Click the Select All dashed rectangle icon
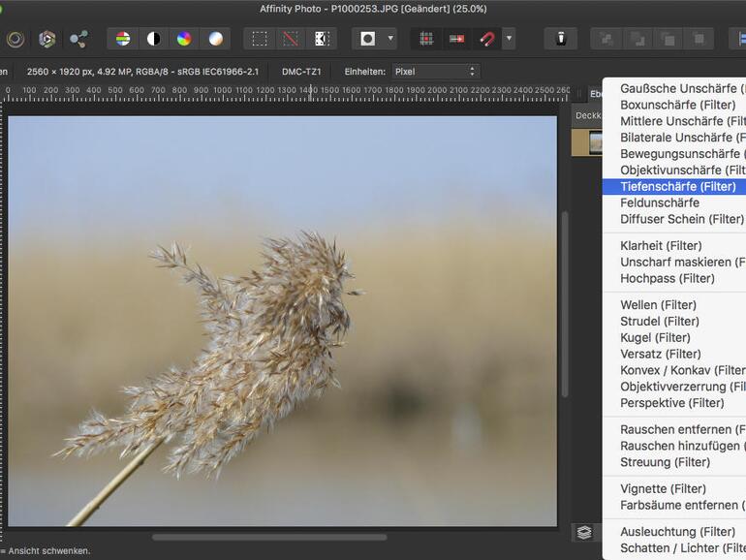Viewport: 746px width, 560px height. pos(260,39)
